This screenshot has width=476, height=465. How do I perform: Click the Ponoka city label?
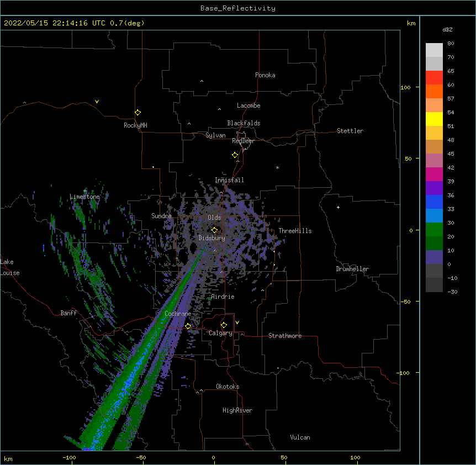265,75
